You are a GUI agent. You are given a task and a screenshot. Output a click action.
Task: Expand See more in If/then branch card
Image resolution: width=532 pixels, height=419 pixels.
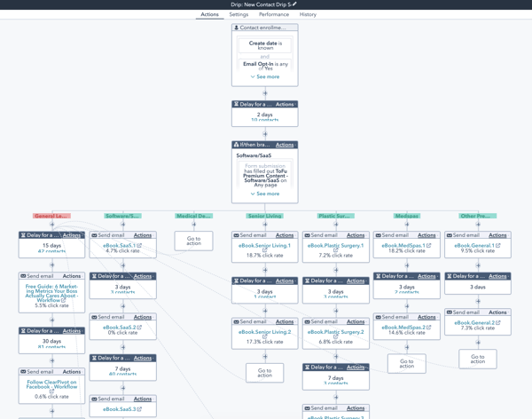coord(265,194)
